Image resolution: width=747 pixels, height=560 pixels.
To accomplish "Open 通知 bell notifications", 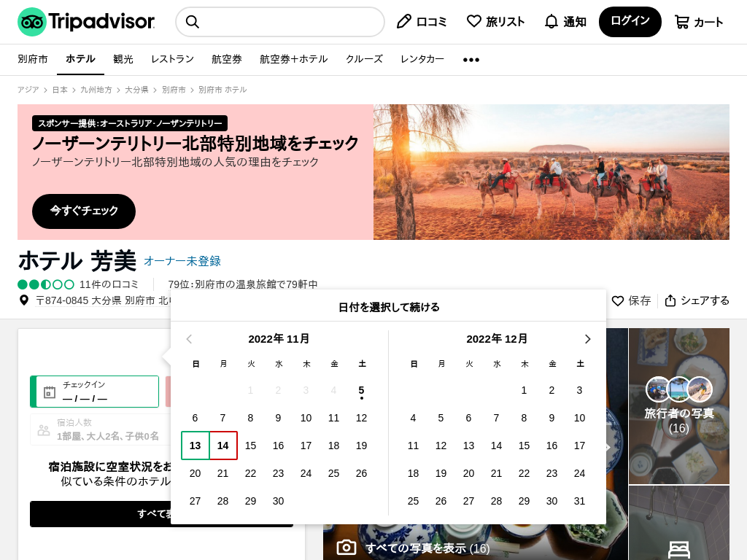I will click(x=551, y=22).
